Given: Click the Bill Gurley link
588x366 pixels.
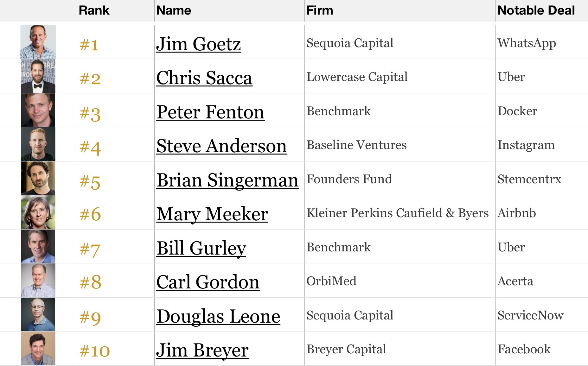Looking at the screenshot, I should pos(201,248).
